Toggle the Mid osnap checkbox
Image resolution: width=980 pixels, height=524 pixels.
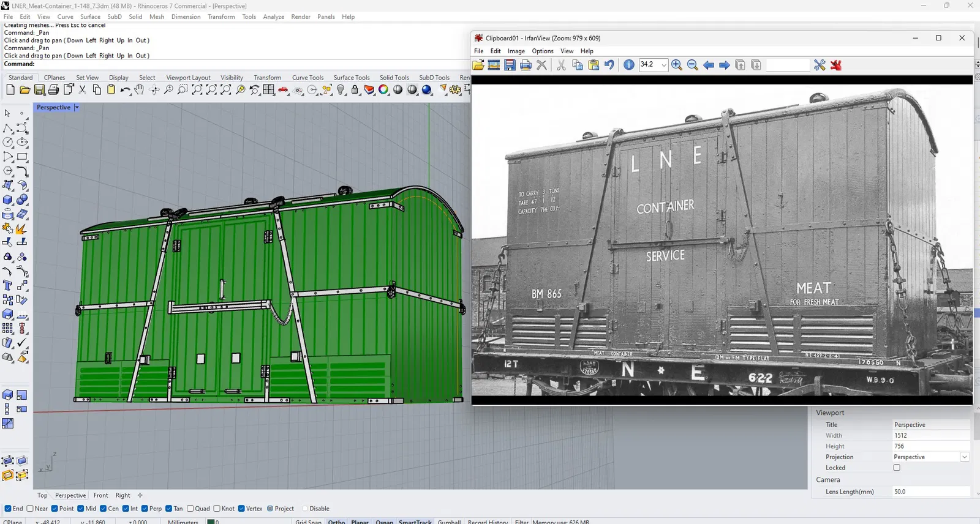click(x=80, y=509)
